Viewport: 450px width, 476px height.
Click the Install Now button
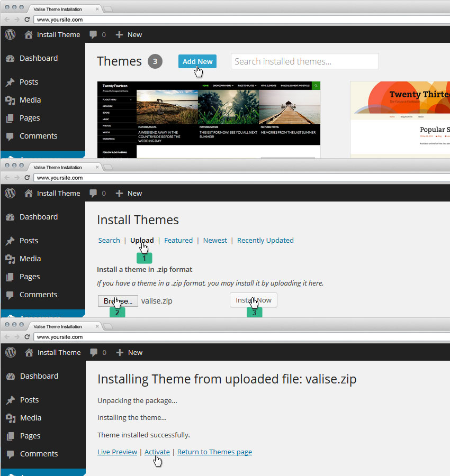tap(254, 300)
